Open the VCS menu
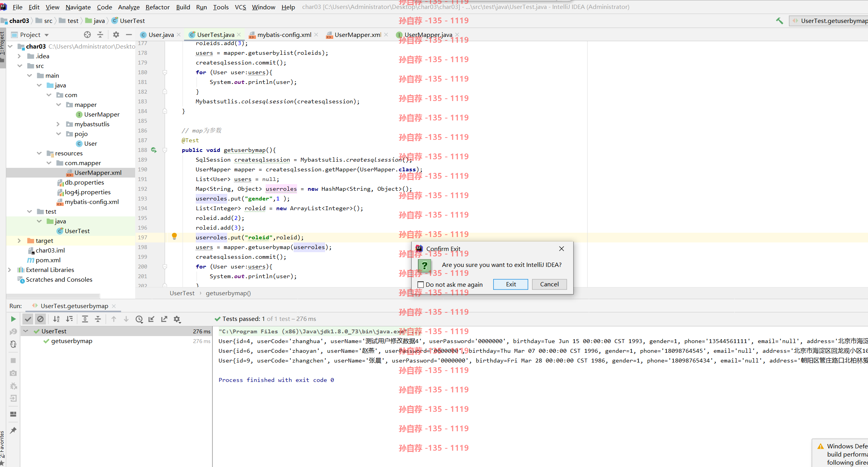Viewport: 868px width, 467px height. click(240, 7)
